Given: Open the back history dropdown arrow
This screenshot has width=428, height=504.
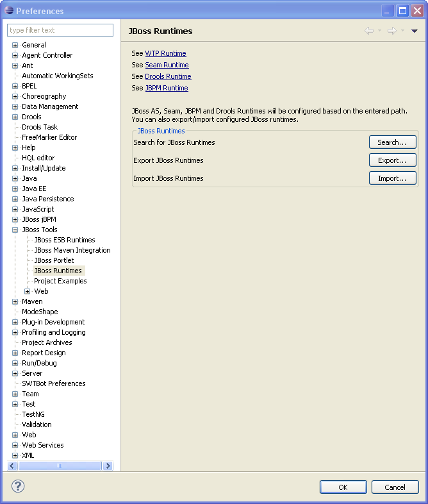Looking at the screenshot, I should click(x=379, y=31).
